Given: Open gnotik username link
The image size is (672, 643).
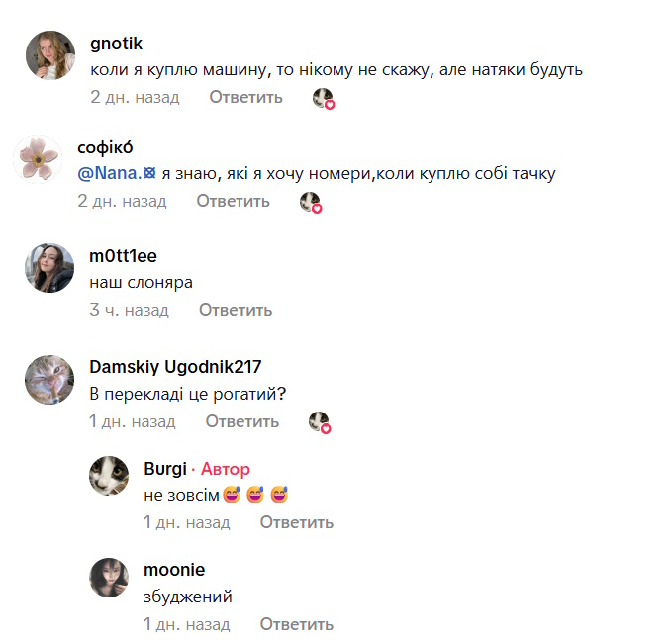Looking at the screenshot, I should (x=116, y=43).
